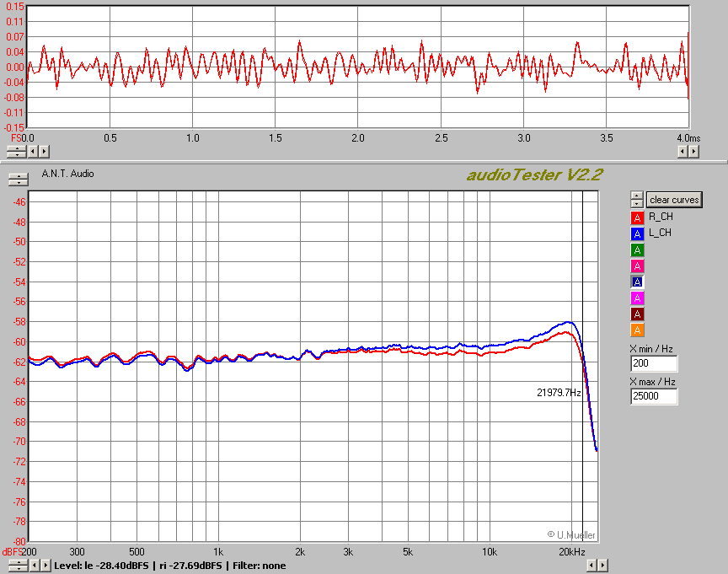Click the stepper beside clear curves
The image size is (728, 574).
637,200
